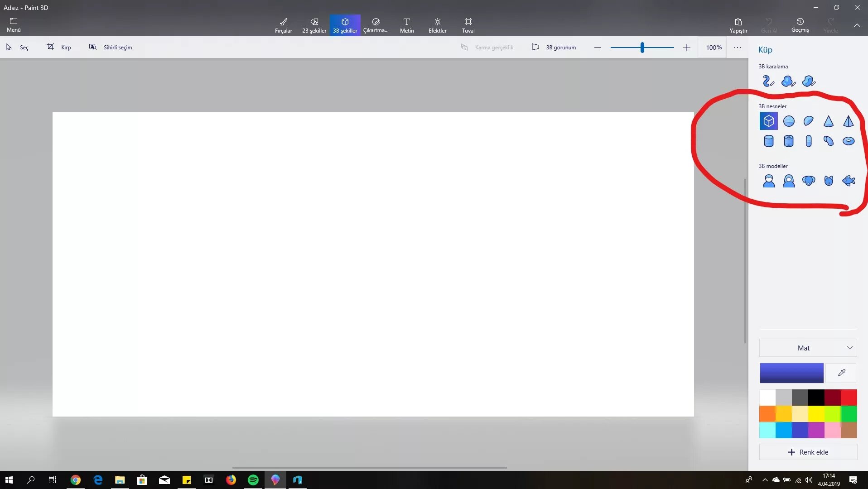Click the Renk ekle (Add color) button
This screenshot has width=868, height=489.
pos(808,452)
